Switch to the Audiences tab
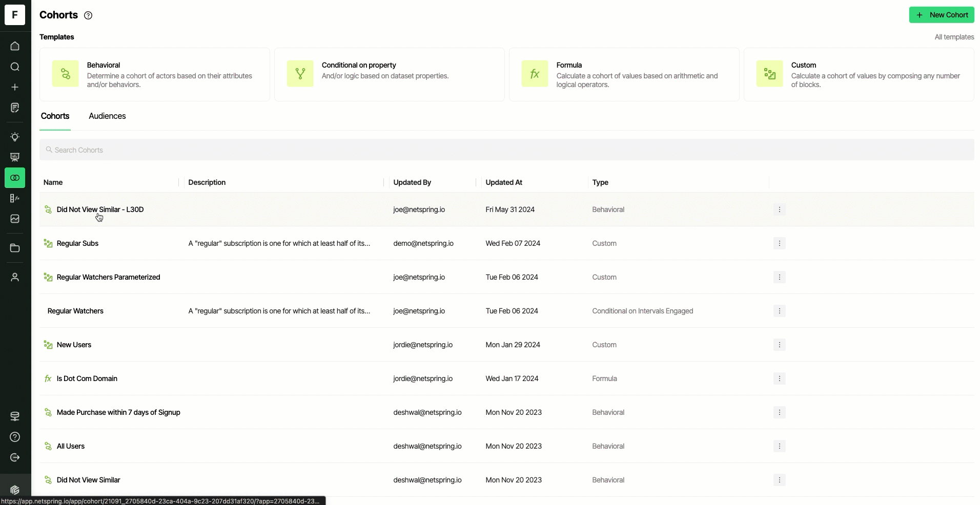Screen dimensions: 980x505 (x=107, y=116)
